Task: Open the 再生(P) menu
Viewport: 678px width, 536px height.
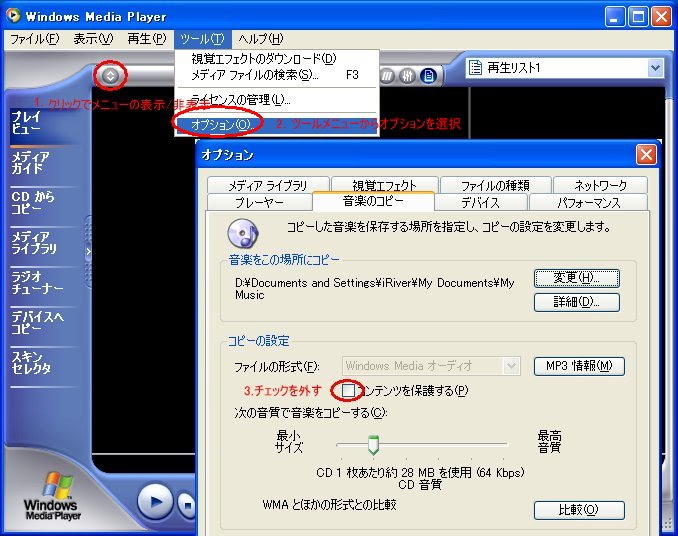Action: point(147,39)
